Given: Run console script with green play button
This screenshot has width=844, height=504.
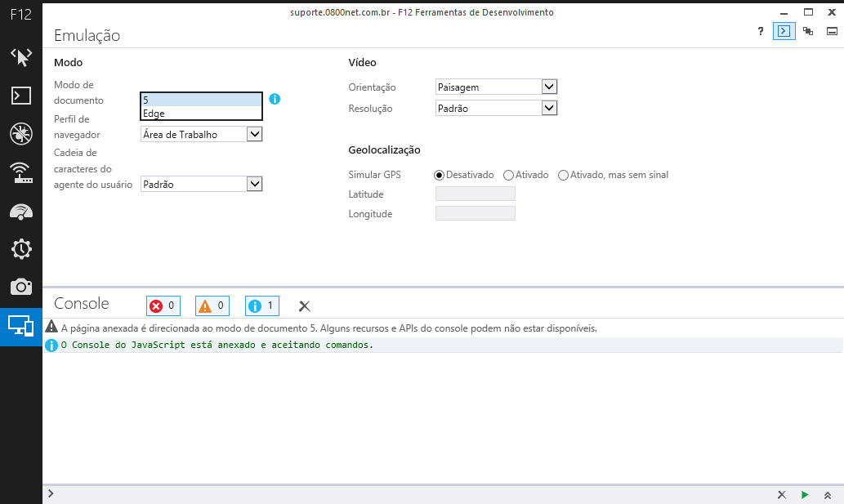Looking at the screenshot, I should coord(805,495).
